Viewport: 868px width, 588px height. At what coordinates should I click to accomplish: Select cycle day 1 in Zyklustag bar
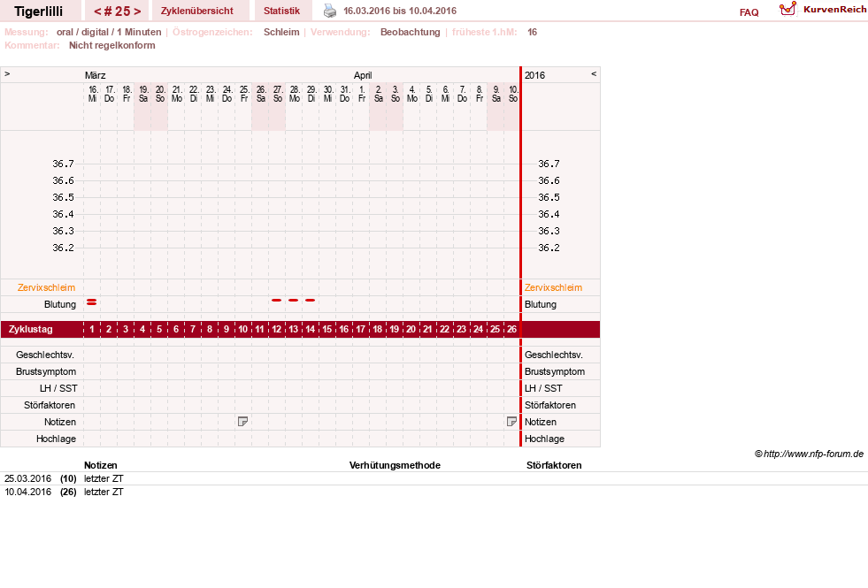click(x=92, y=329)
